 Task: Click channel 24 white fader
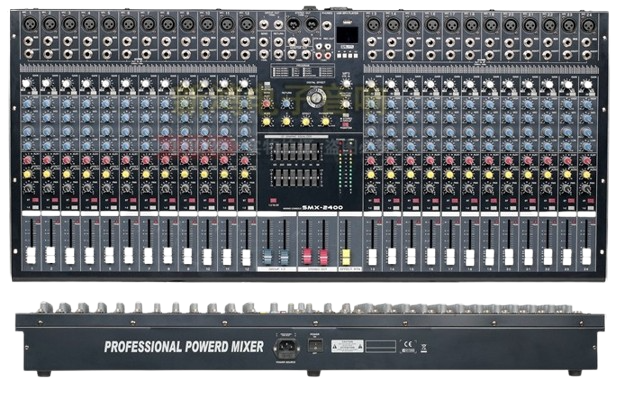pos(586,257)
